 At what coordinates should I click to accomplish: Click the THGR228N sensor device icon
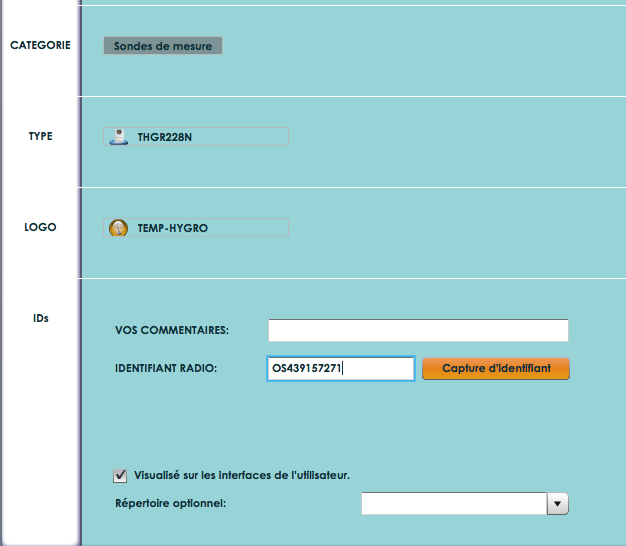tap(119, 136)
